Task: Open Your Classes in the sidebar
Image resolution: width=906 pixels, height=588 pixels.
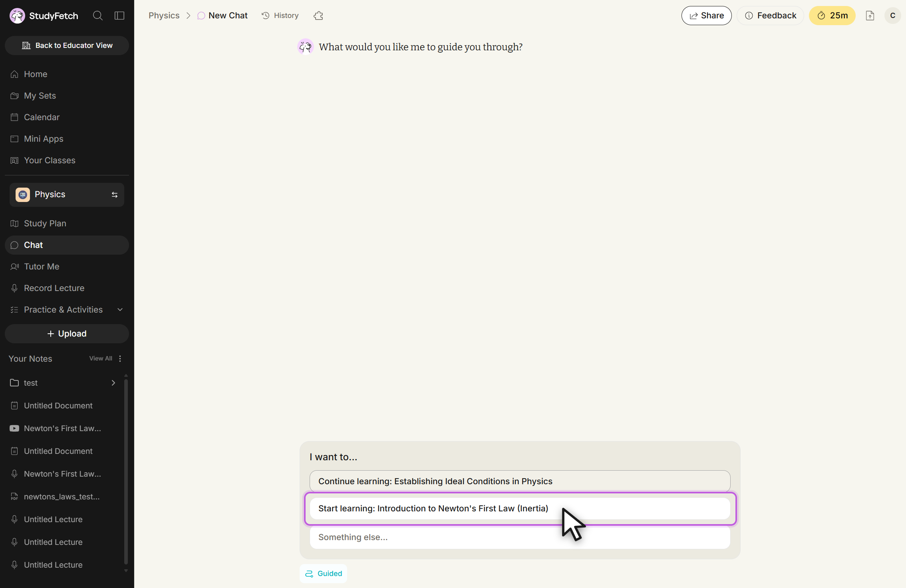Action: pos(67,160)
